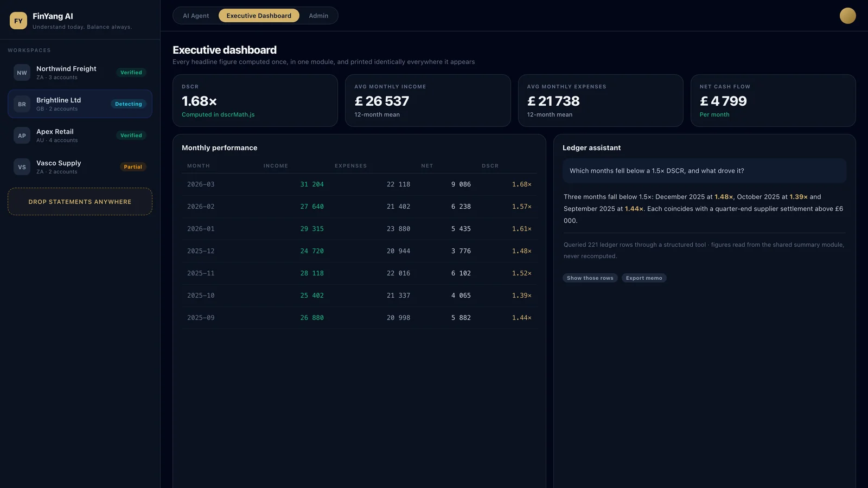Click income value 27 640
868x488 pixels.
pyautogui.click(x=312, y=207)
